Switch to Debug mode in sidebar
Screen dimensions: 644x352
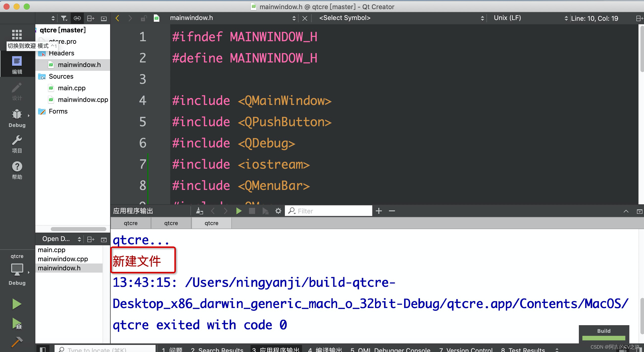click(x=17, y=118)
